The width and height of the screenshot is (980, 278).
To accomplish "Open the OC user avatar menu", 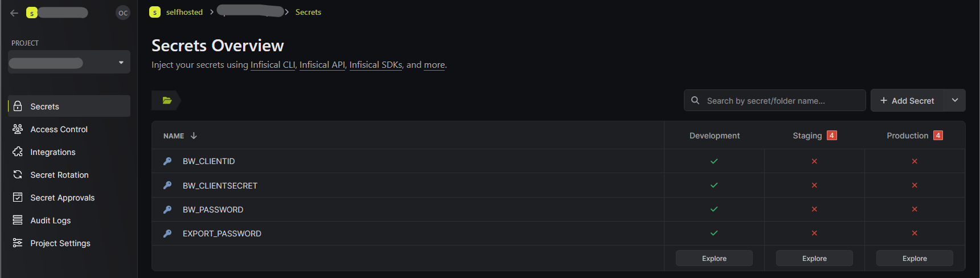I will tap(123, 13).
